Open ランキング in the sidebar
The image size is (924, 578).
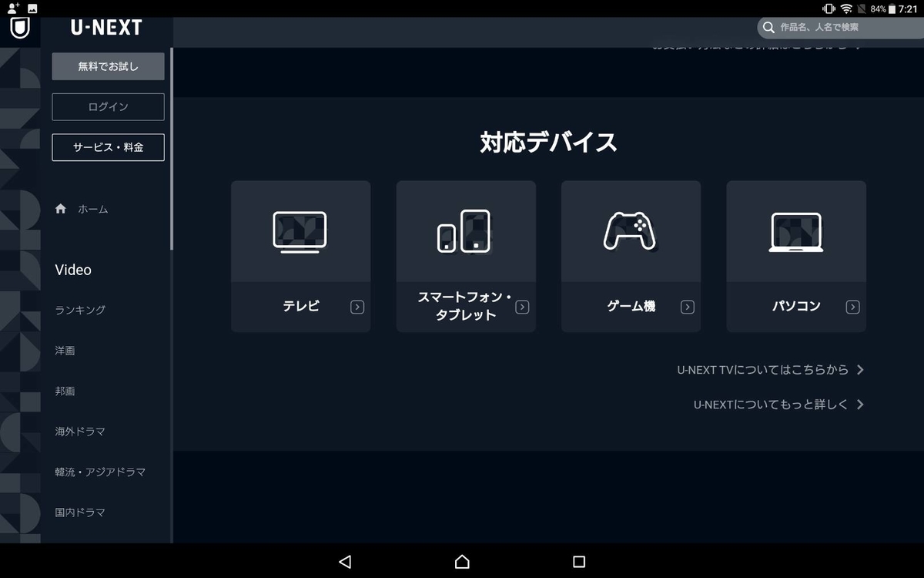[80, 310]
